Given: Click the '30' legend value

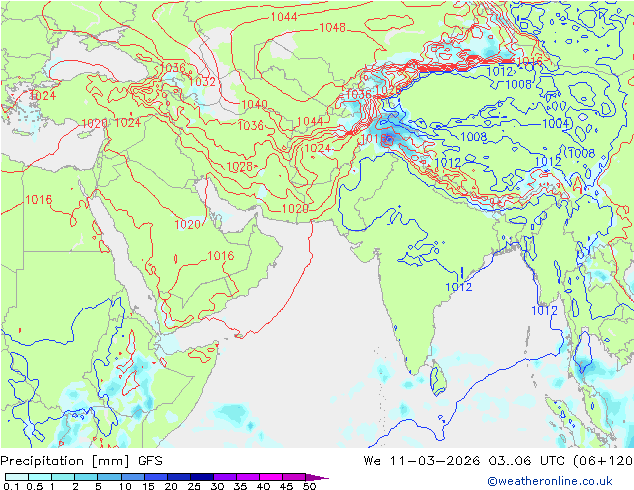Looking at the screenshot, I should [x=217, y=486].
